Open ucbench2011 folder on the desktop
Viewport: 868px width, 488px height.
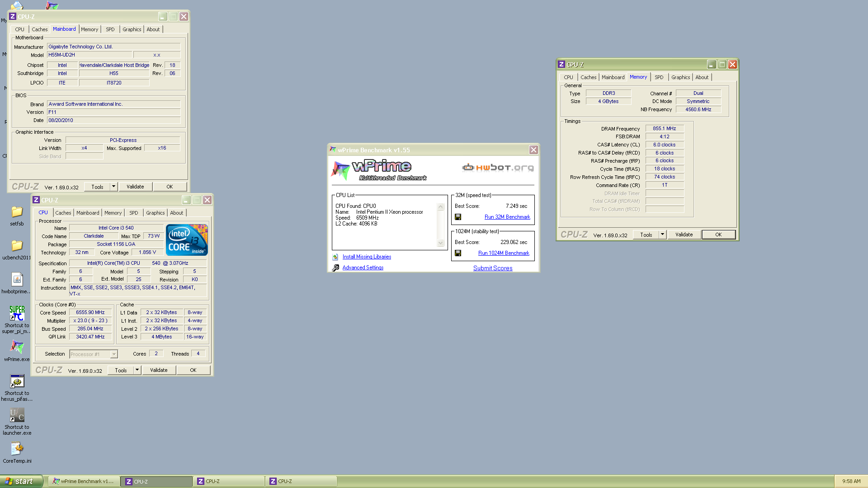coord(17,246)
